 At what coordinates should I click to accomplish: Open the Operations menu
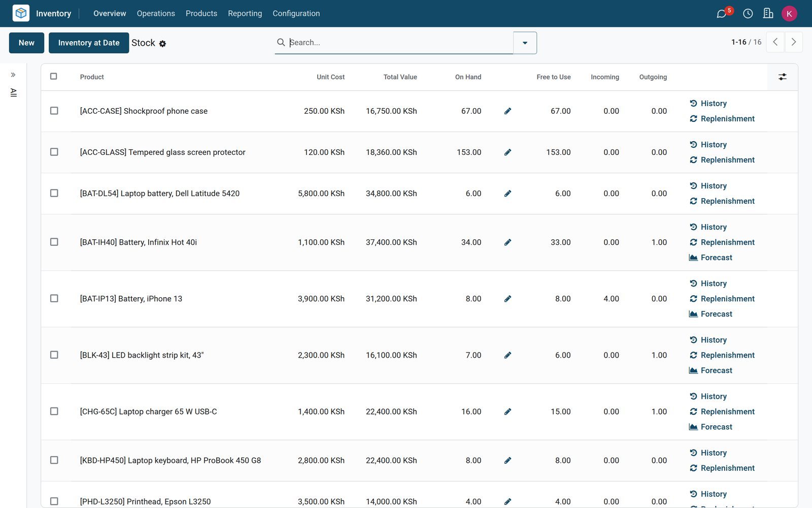(156, 14)
